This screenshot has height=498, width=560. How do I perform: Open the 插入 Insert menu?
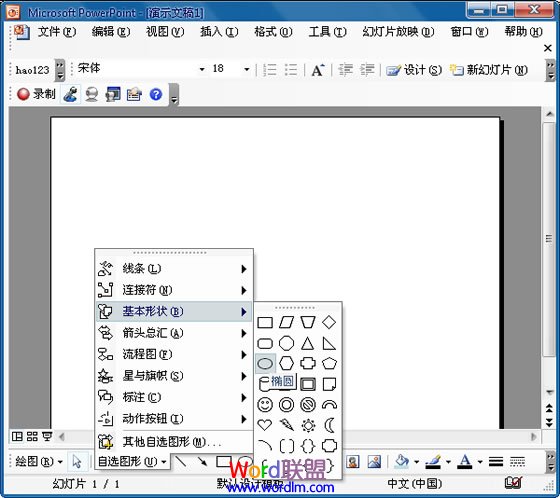coord(219,32)
